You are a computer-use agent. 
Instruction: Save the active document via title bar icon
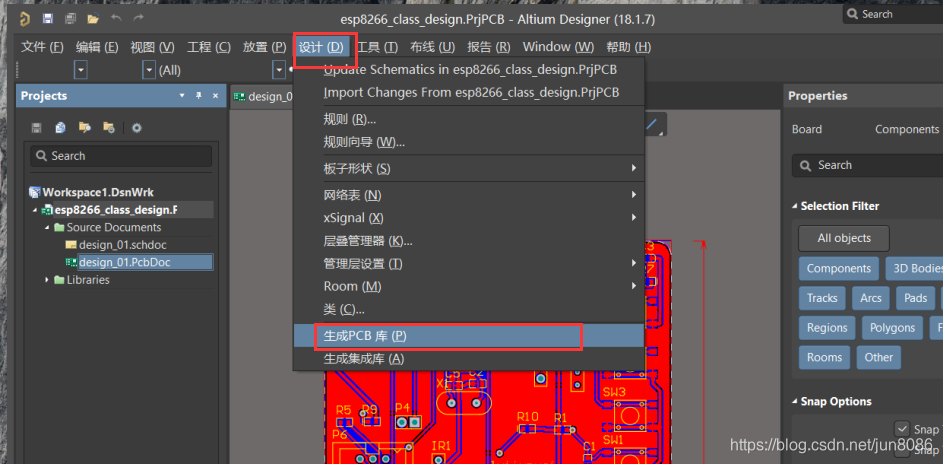[48, 19]
